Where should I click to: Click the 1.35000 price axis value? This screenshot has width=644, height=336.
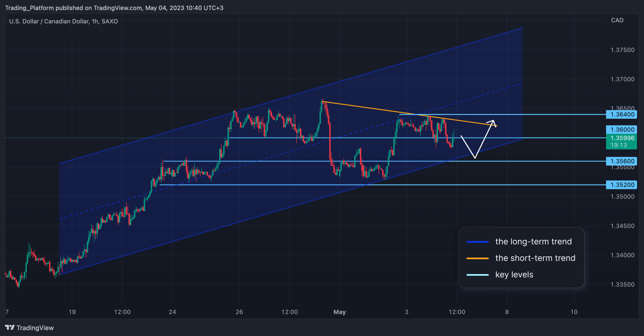[x=623, y=196]
